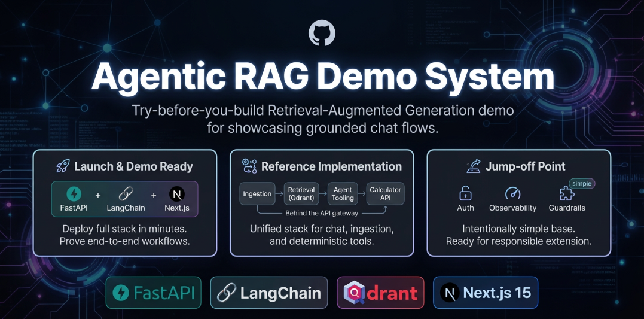The width and height of the screenshot is (644, 319).
Task: Select the LangChain chain-link logo in the Launch card
Action: [x=126, y=194]
